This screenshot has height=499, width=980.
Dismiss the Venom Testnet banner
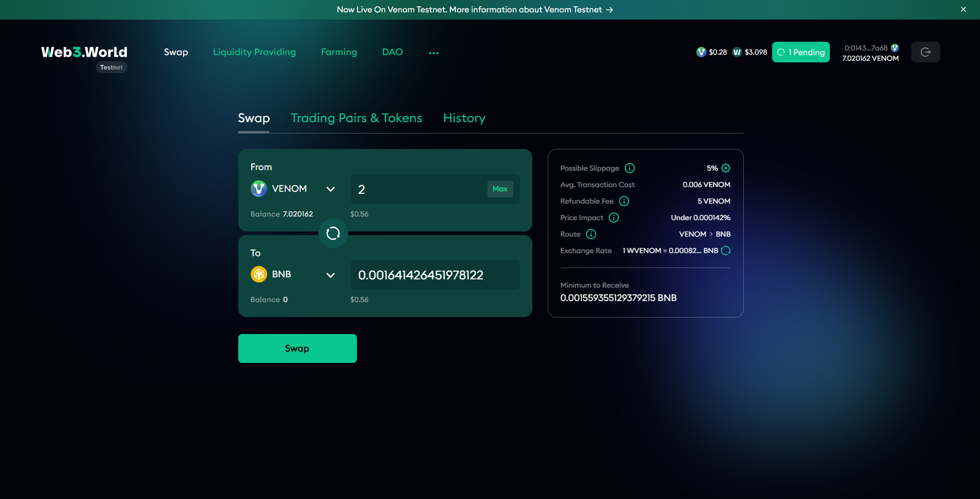tap(963, 9)
